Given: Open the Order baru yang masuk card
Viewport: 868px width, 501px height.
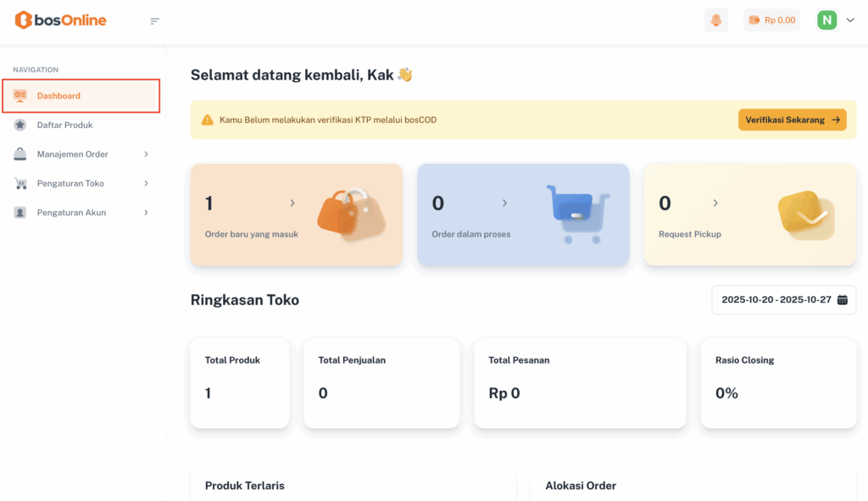Looking at the screenshot, I should point(296,215).
